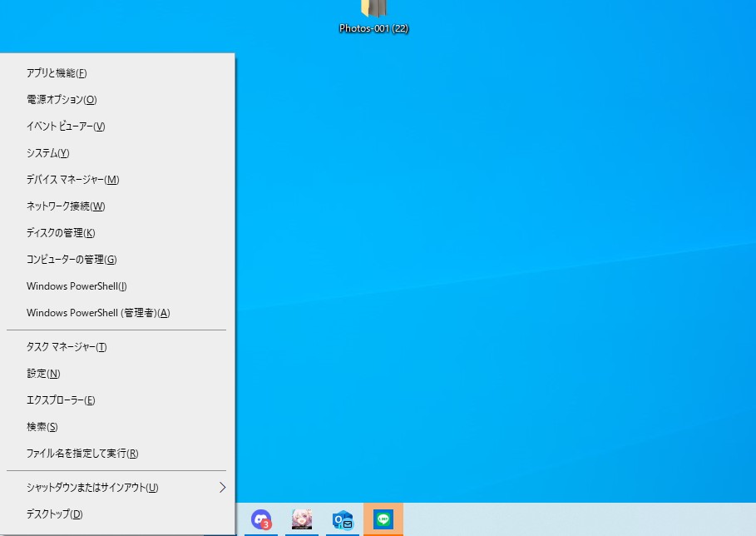
Task: Launch イベント ビューアー from the context menu
Action: [66, 127]
